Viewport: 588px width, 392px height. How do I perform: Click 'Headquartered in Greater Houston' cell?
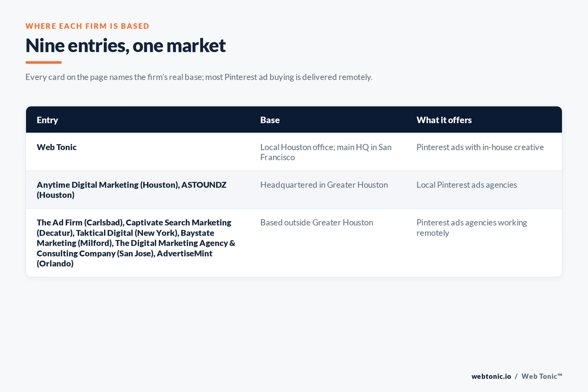tap(324, 185)
